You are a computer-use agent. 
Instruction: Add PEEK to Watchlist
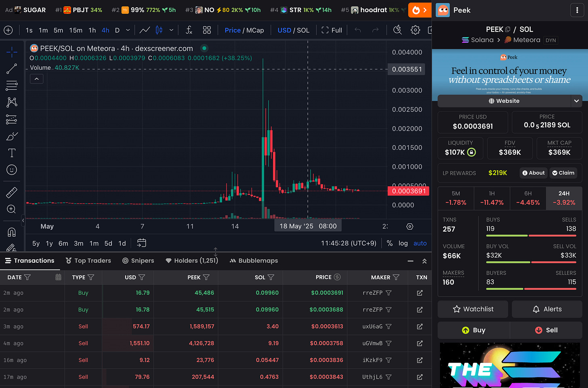pyautogui.click(x=473, y=309)
